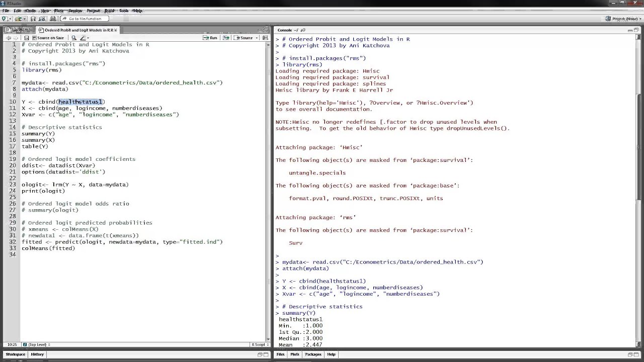This screenshot has width=644, height=362.
Task: Source the active document
Action: tap(244, 38)
